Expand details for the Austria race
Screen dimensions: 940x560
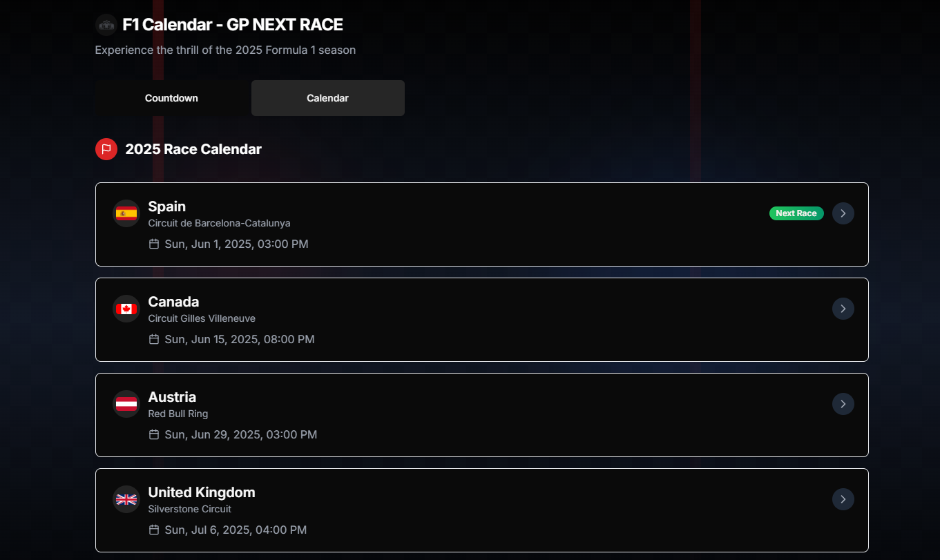[843, 404]
